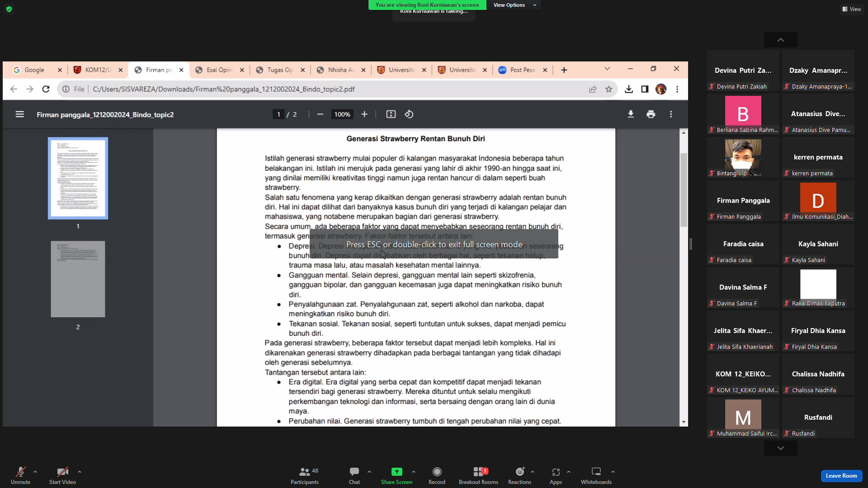Screen dimensions: 868x488
Task: Switch to the Tugas Op tab
Action: 280,70
